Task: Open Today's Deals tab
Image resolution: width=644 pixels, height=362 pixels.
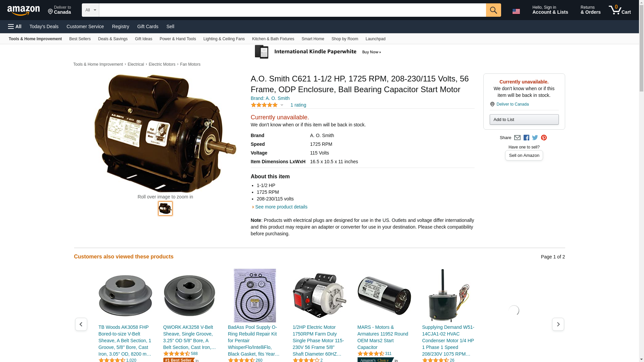Action: pyautogui.click(x=44, y=26)
